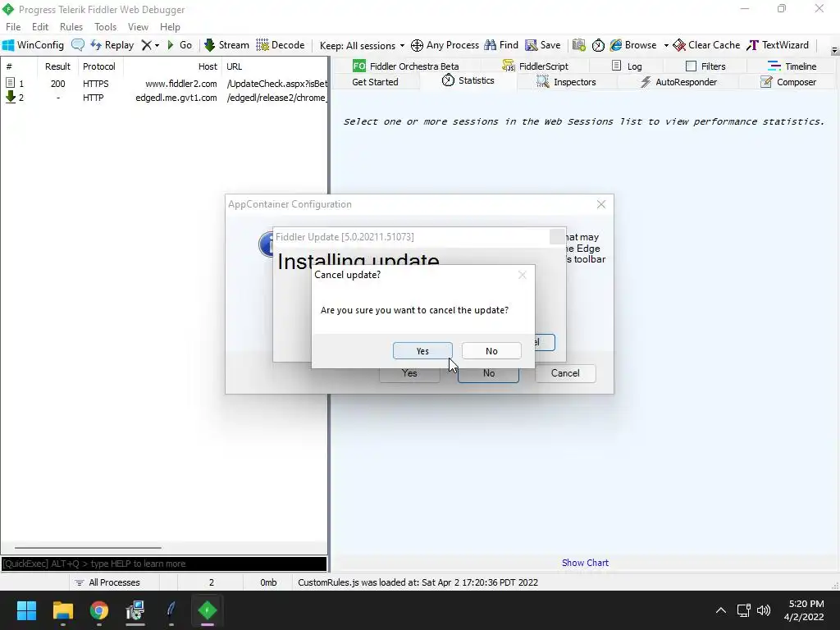Open the TextWizard tool
Image resolution: width=840 pixels, height=630 pixels.
pos(778,45)
